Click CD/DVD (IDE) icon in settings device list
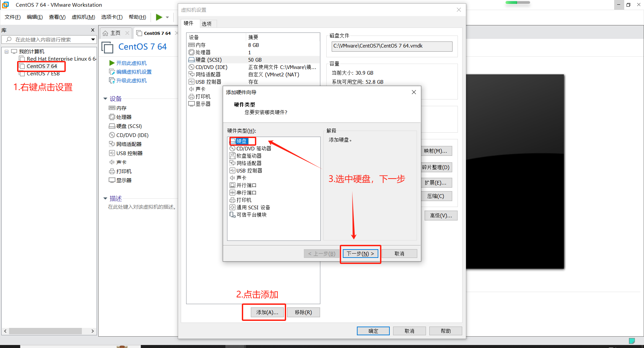 192,67
